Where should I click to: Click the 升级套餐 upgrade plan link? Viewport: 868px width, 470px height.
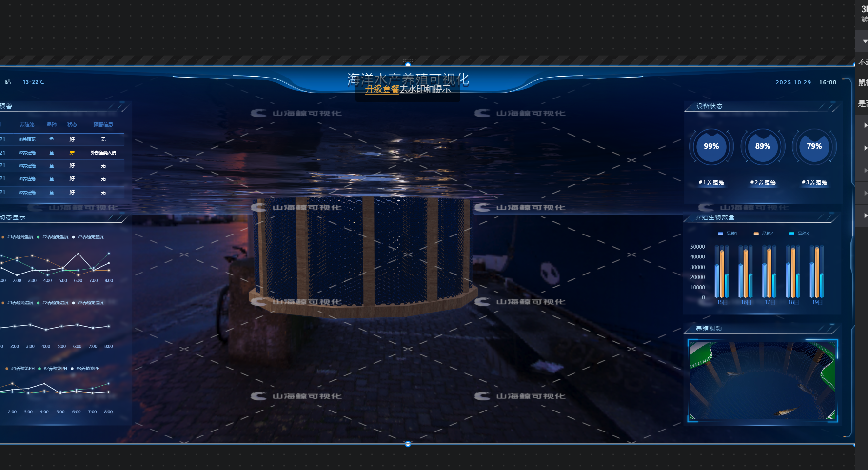(x=382, y=89)
